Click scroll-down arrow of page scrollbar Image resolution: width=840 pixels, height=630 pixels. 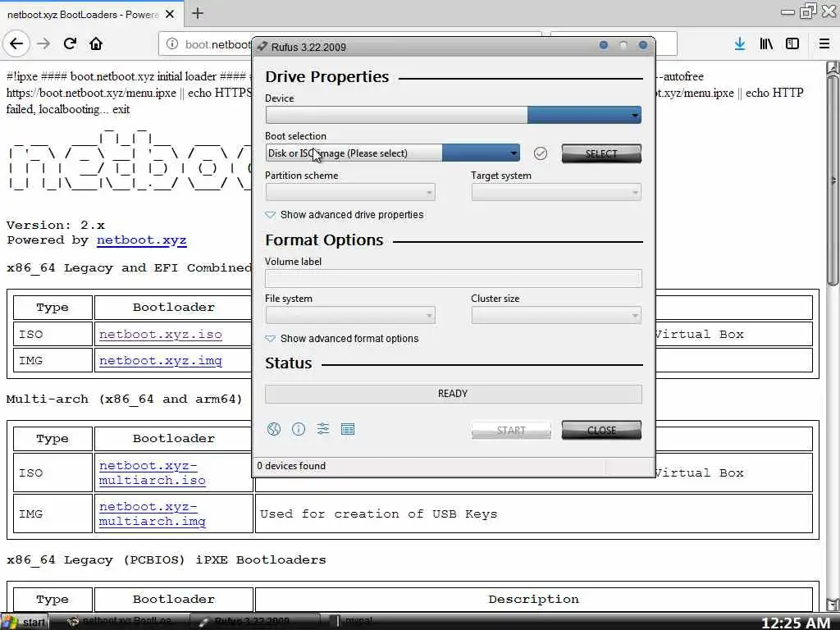[833, 605]
